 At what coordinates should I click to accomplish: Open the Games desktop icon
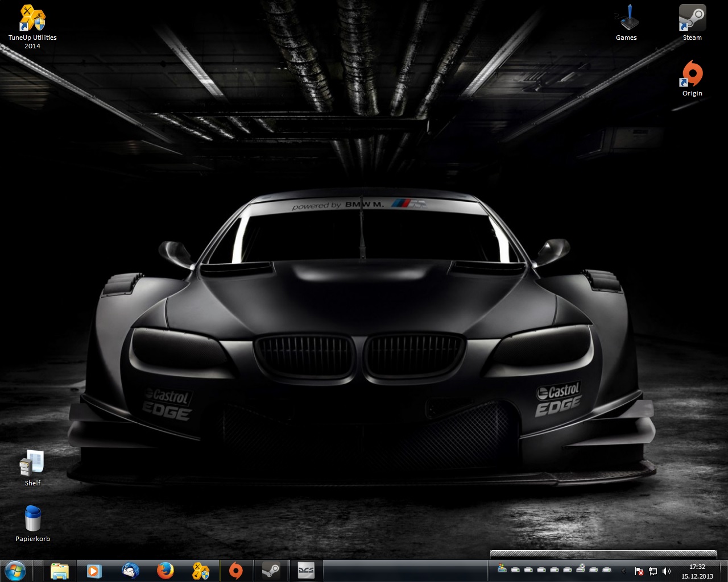[x=626, y=23]
